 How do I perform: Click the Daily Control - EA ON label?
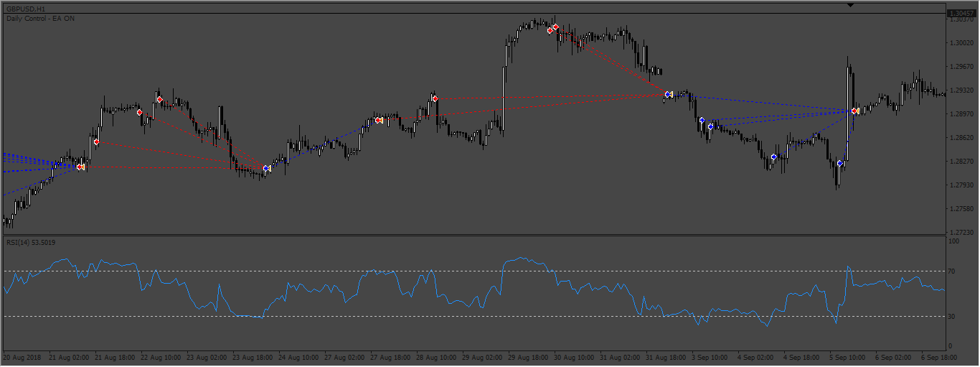40,19
